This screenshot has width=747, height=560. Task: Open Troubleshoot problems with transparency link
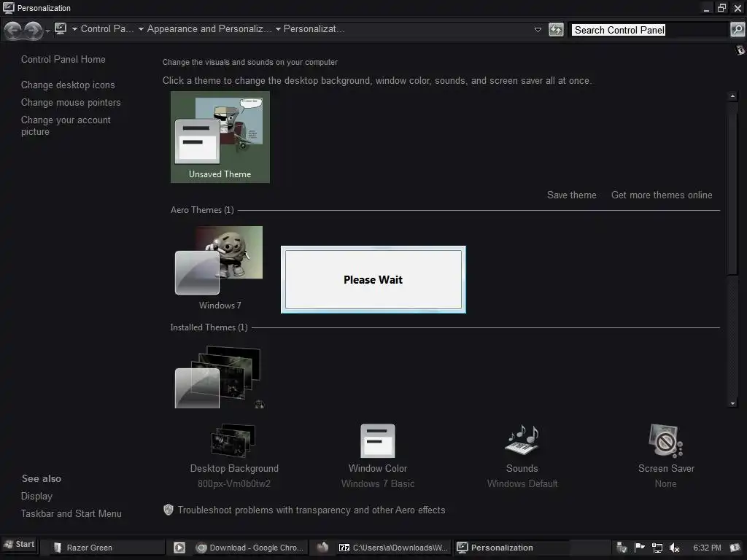[311, 510]
